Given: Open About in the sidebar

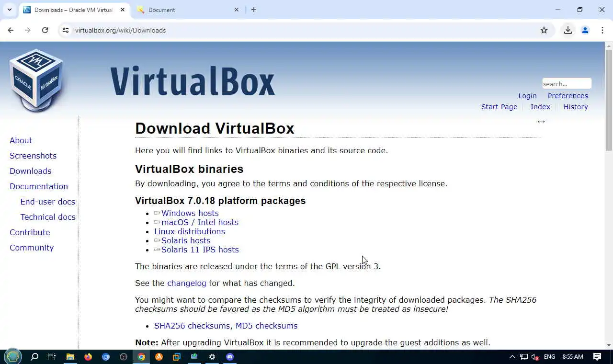Looking at the screenshot, I should coord(21,140).
